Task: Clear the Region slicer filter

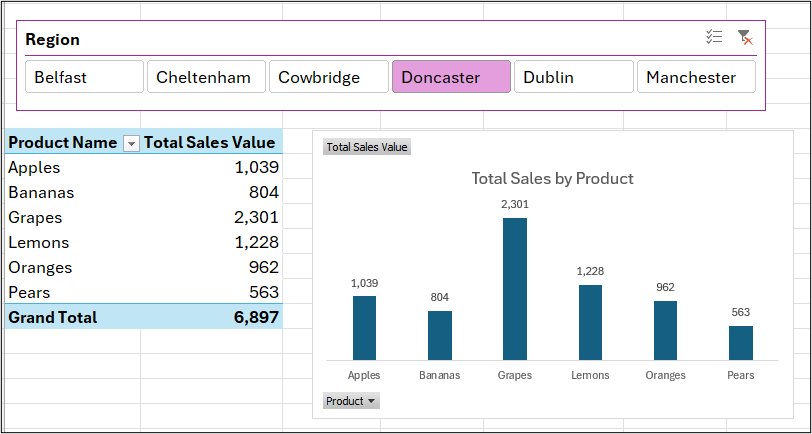Action: point(744,38)
